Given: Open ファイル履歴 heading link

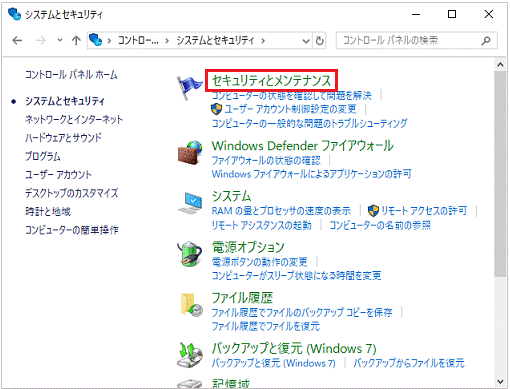Looking at the screenshot, I should (242, 298).
